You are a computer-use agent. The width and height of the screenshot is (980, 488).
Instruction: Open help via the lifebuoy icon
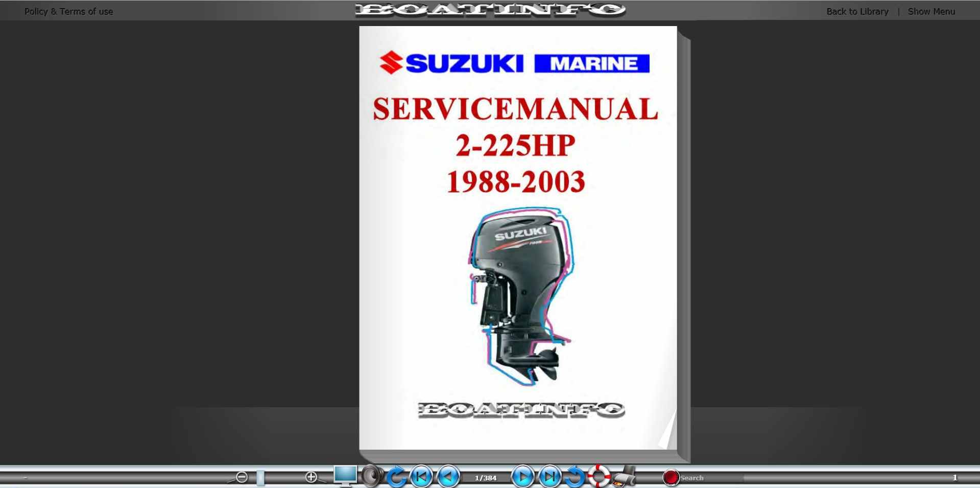[599, 476]
